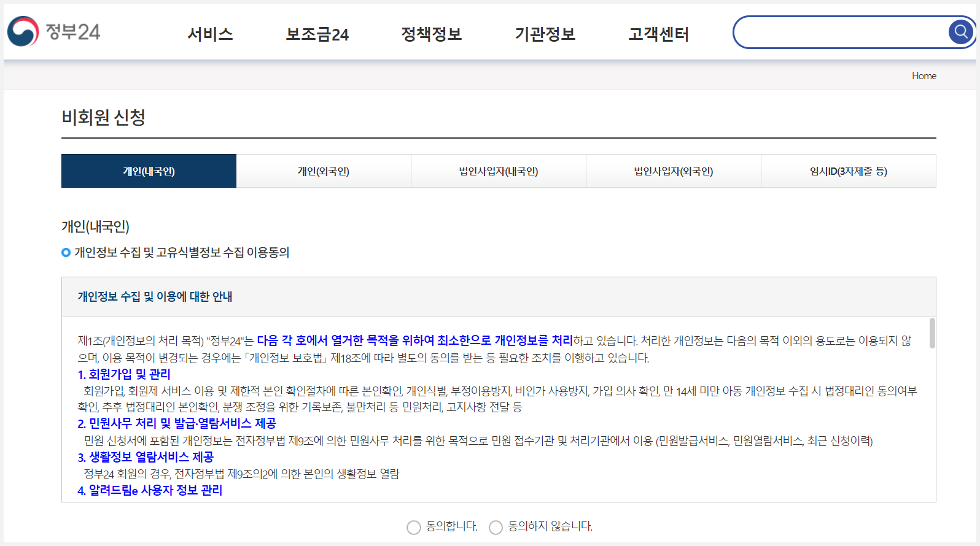This screenshot has height=546, width=980.
Task: Click the 정부24 logo
Action: (54, 31)
